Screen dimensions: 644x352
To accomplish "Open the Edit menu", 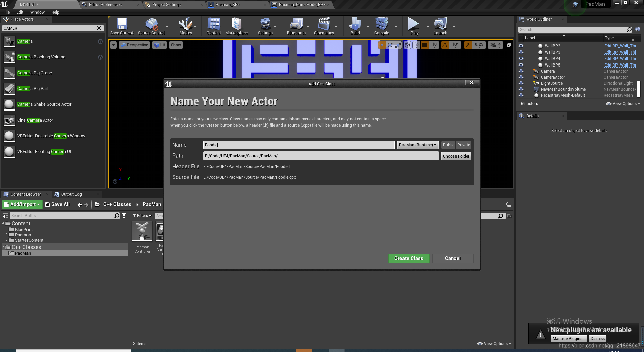I will (20, 12).
